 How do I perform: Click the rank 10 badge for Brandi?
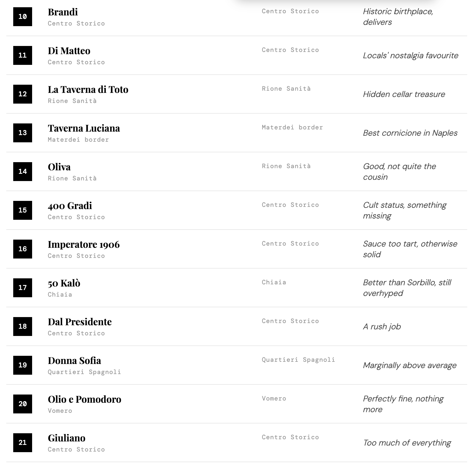(x=23, y=17)
